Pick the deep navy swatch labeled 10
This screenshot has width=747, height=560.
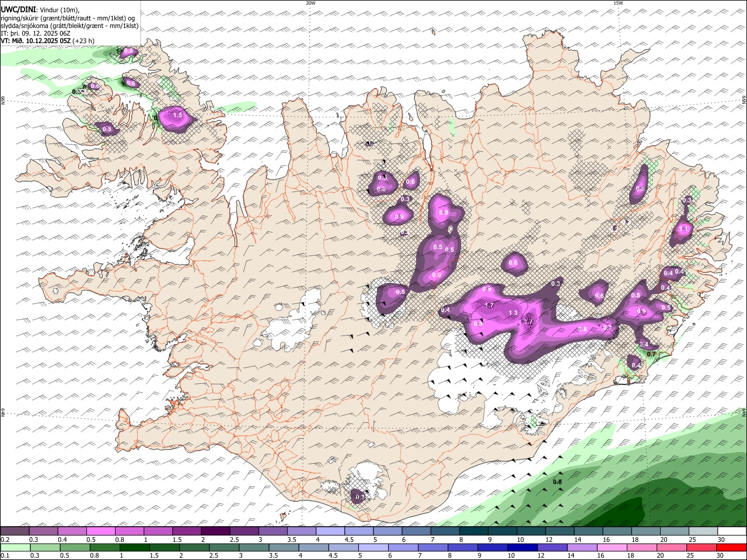click(x=522, y=548)
